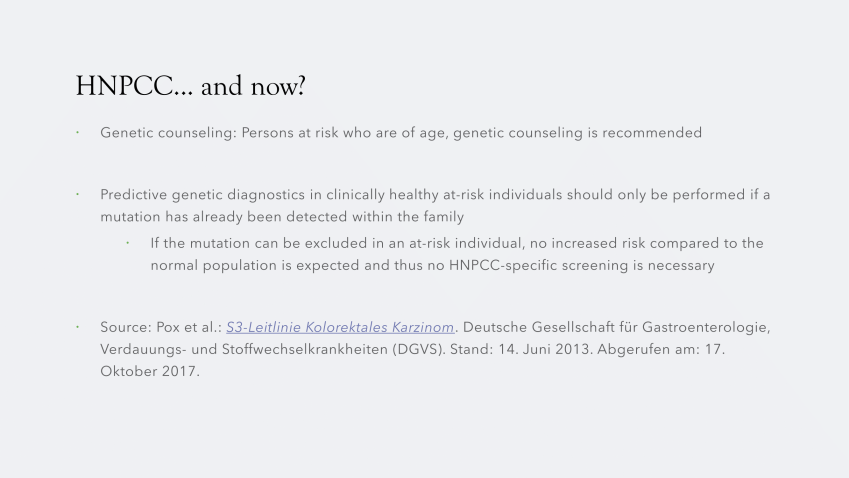This screenshot has height=478, width=849.
Task: Click the sub-bullet marker before "If the mutation"
Action: [x=129, y=244]
